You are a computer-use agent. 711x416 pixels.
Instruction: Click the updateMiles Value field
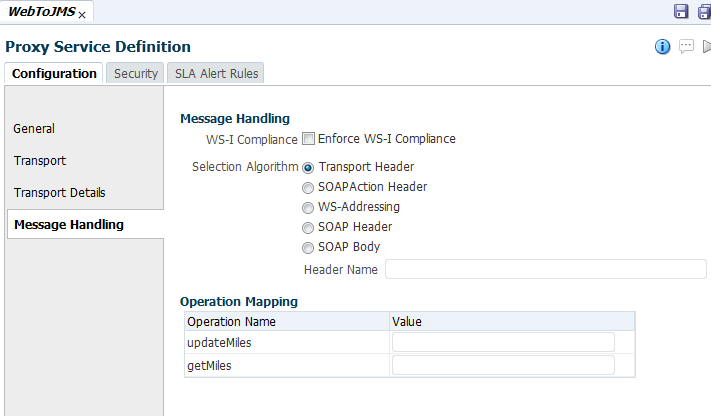503,342
